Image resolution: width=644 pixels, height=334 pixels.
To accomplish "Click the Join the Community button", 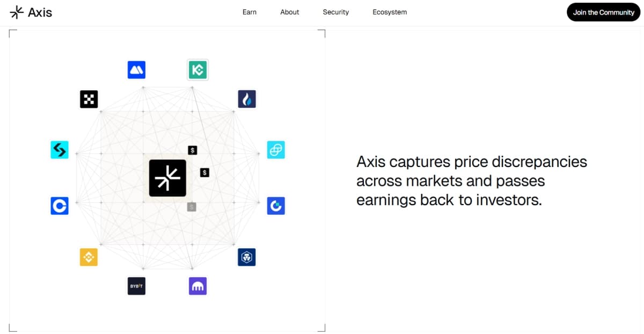I will (603, 12).
